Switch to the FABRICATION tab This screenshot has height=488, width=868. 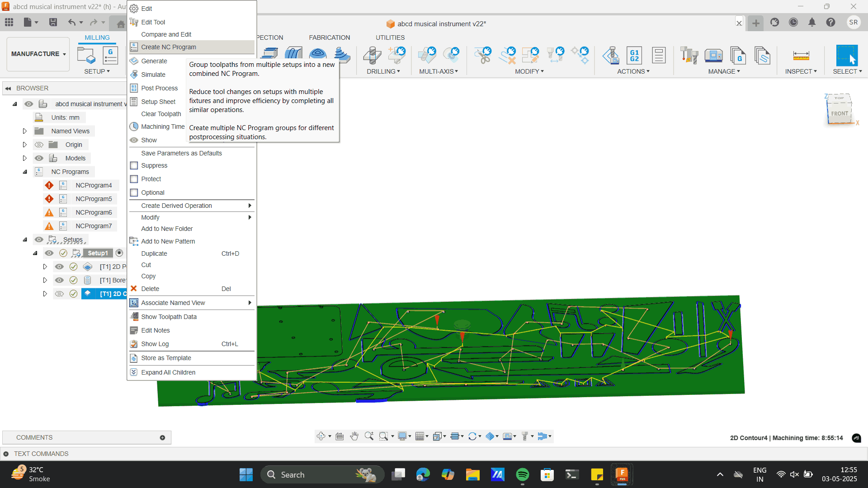[x=329, y=38]
